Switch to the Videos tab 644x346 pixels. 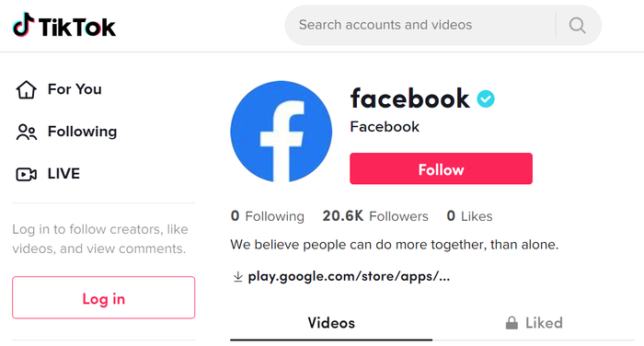(331, 323)
